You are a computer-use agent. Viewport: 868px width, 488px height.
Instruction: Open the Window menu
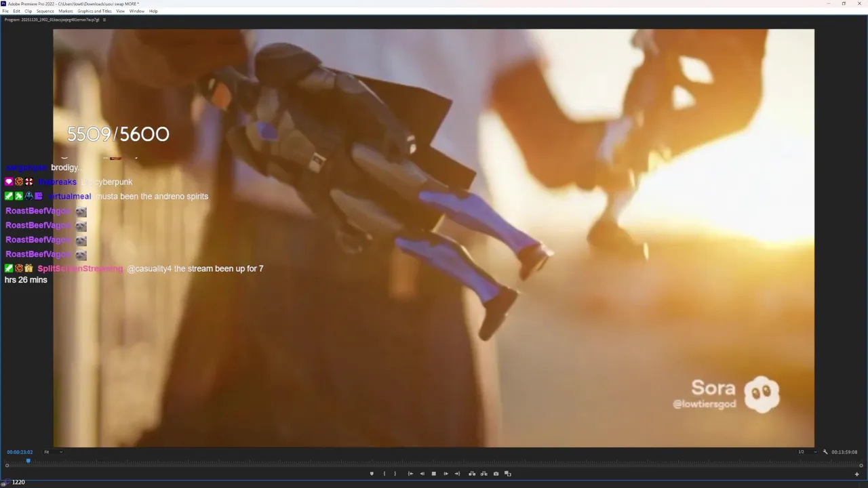click(x=136, y=11)
